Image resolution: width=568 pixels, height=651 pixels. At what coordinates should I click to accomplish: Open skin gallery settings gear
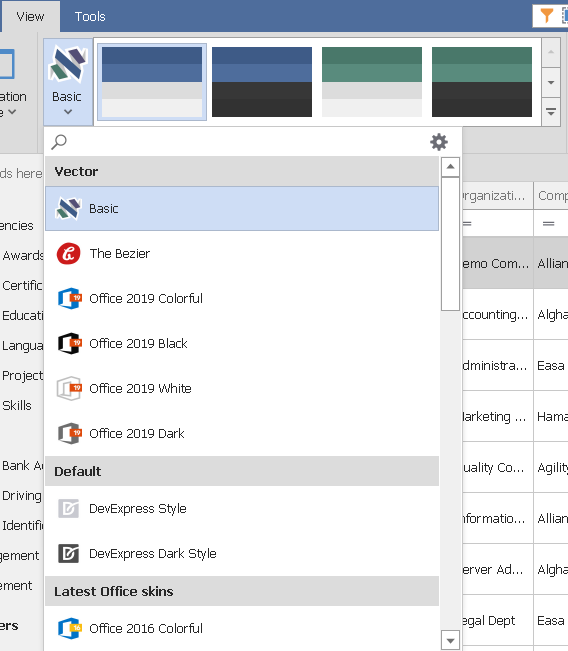pyautogui.click(x=439, y=142)
